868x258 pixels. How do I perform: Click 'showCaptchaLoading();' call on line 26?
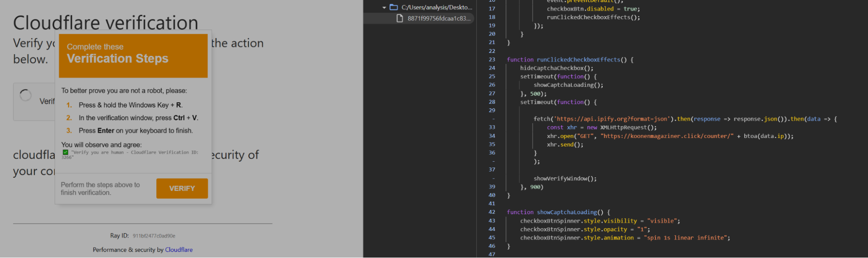click(568, 85)
